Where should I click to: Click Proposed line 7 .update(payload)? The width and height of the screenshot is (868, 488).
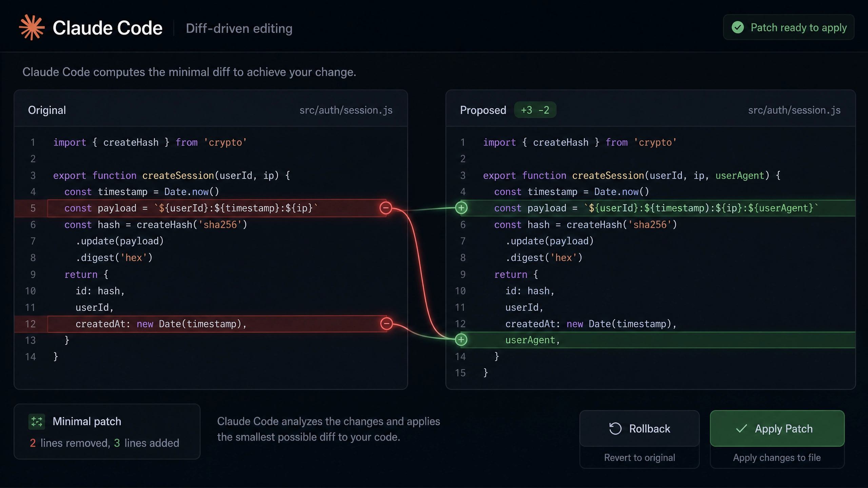(x=550, y=241)
